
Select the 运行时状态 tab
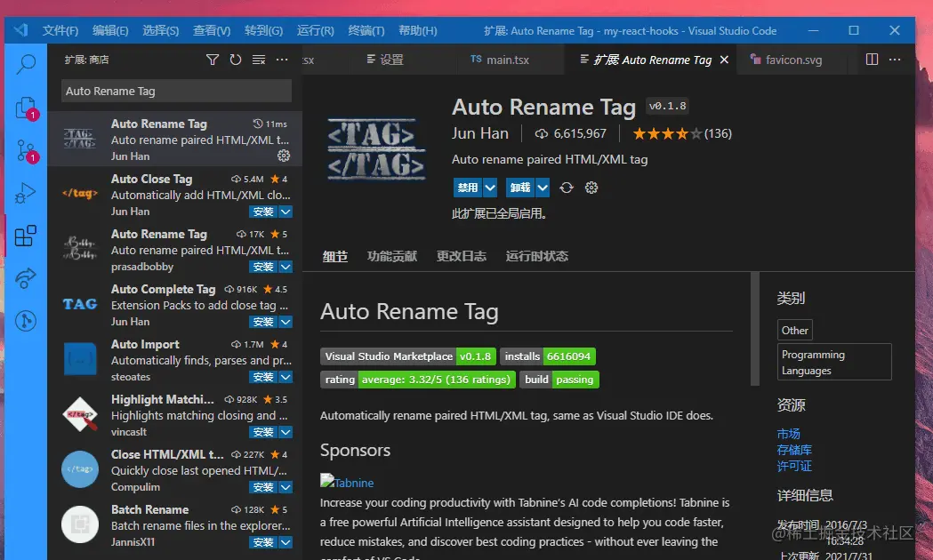(x=536, y=256)
